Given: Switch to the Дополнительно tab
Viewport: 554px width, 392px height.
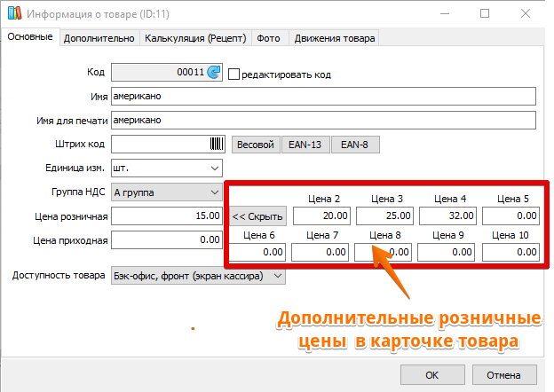Looking at the screenshot, I should tap(99, 38).
